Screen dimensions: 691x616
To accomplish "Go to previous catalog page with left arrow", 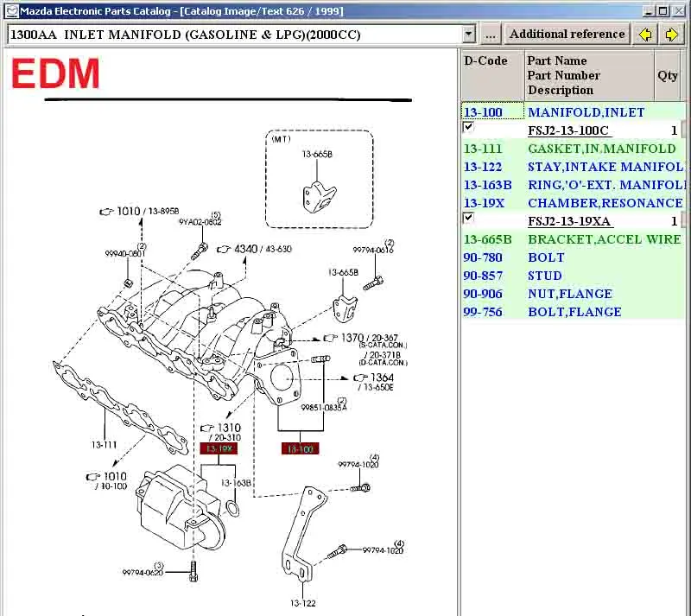I will pos(645,35).
